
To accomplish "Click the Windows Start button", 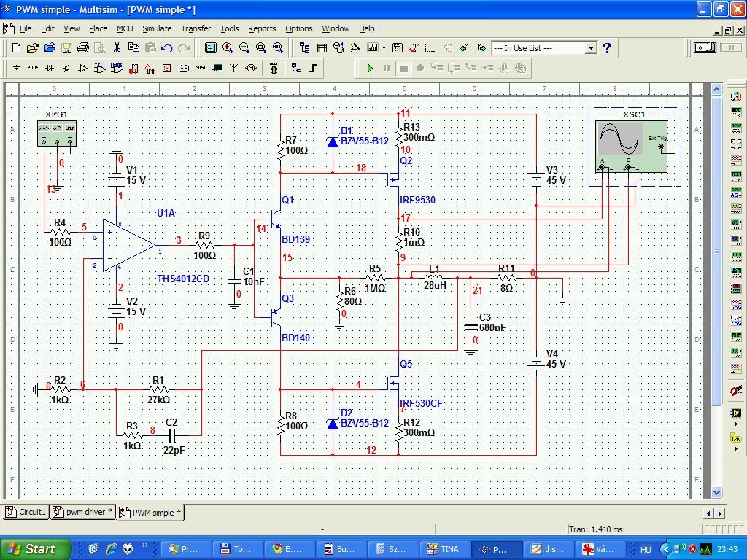I will point(35,549).
